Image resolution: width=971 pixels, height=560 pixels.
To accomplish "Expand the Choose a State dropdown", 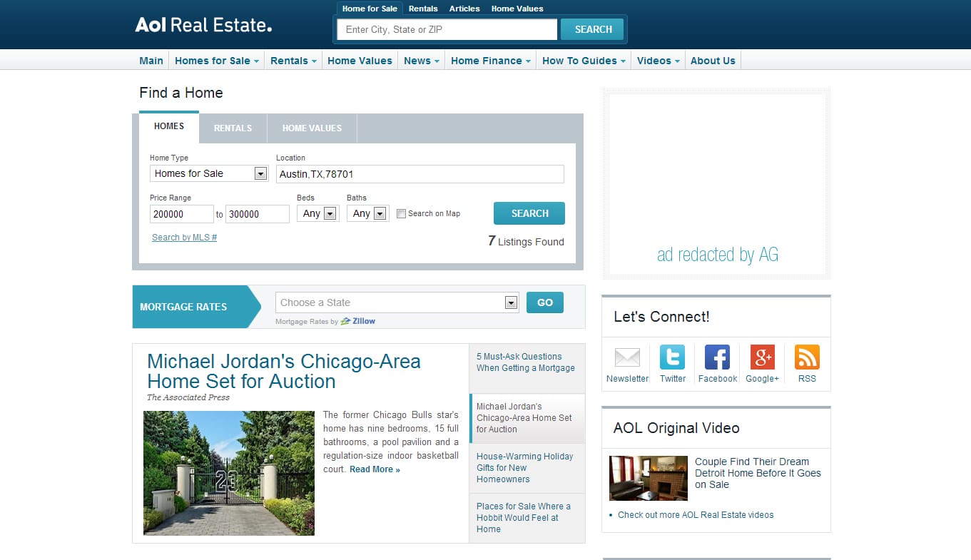I will click(x=397, y=302).
